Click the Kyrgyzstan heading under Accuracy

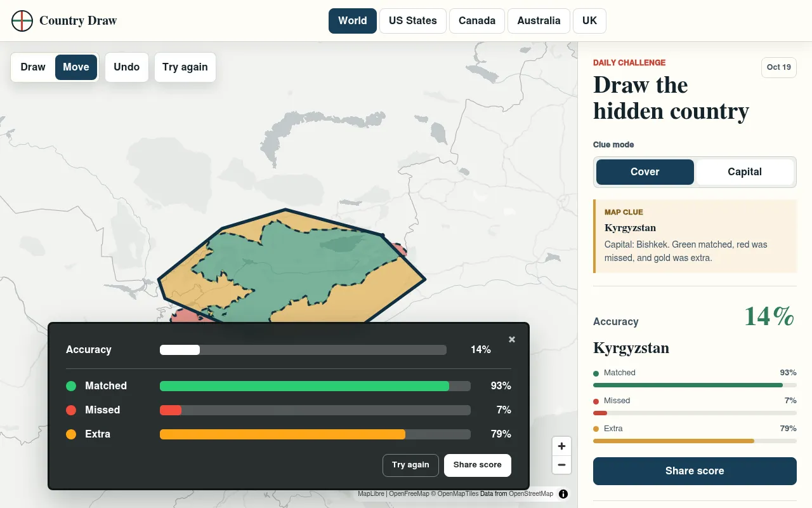tap(631, 348)
